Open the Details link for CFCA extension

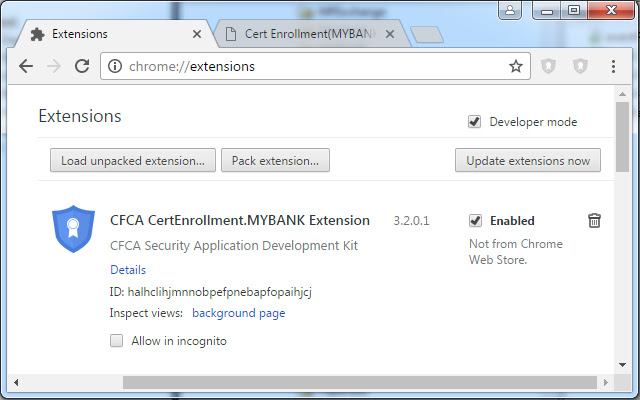(128, 270)
